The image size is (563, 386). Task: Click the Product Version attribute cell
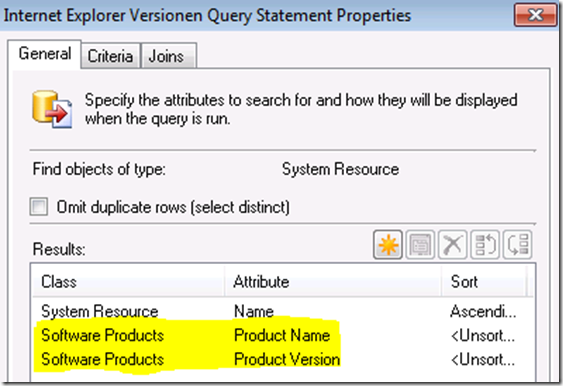[x=287, y=359]
